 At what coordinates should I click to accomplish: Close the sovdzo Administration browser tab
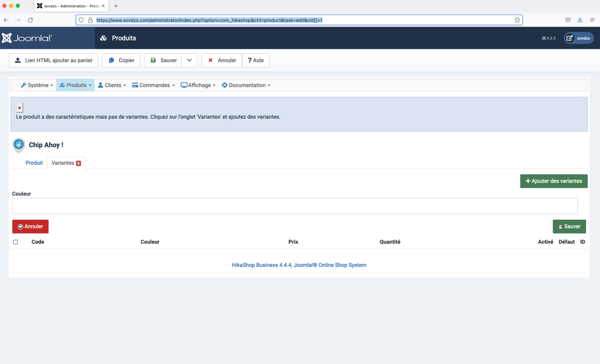[103, 6]
